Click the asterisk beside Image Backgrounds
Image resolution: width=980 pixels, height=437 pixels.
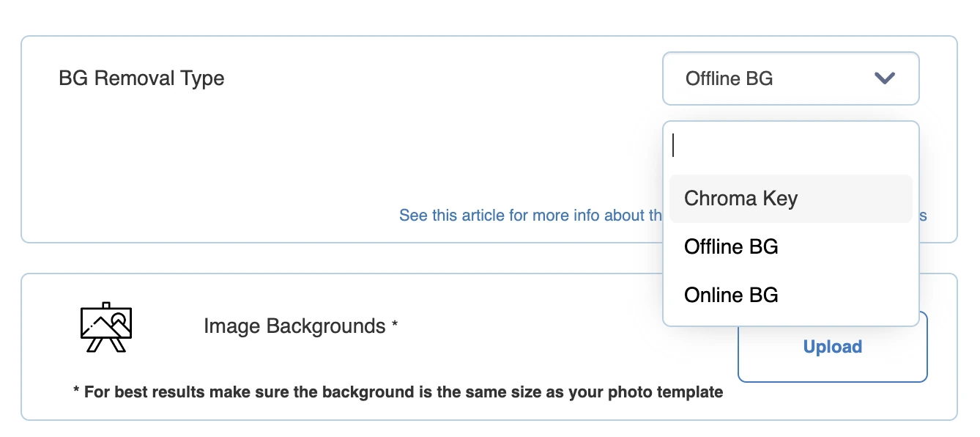(x=395, y=323)
